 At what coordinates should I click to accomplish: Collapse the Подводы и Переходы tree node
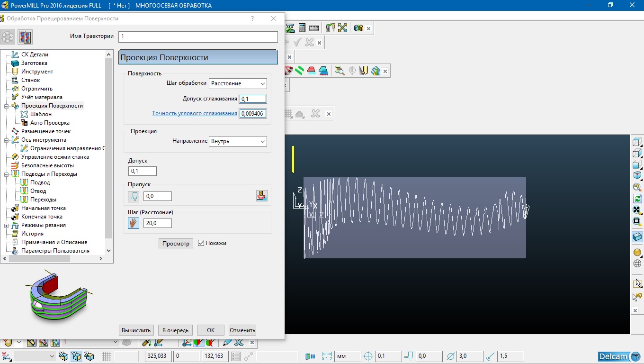tap(7, 174)
